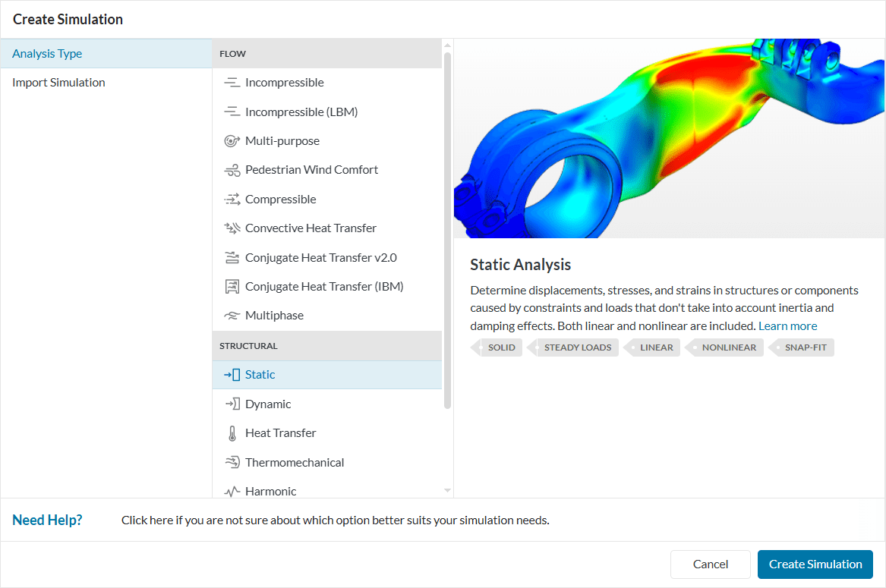Viewport: 886px width, 588px height.
Task: Pick the Harmonic analysis option
Action: (270, 491)
